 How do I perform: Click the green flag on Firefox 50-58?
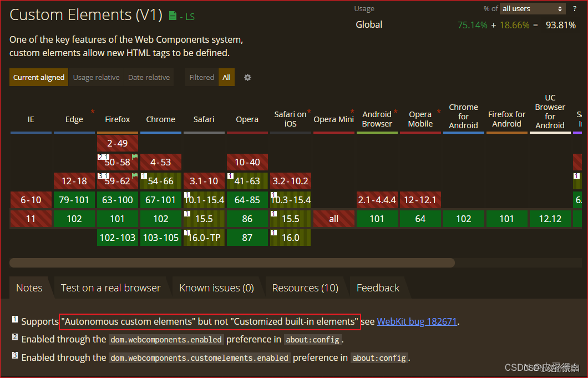pos(135,157)
